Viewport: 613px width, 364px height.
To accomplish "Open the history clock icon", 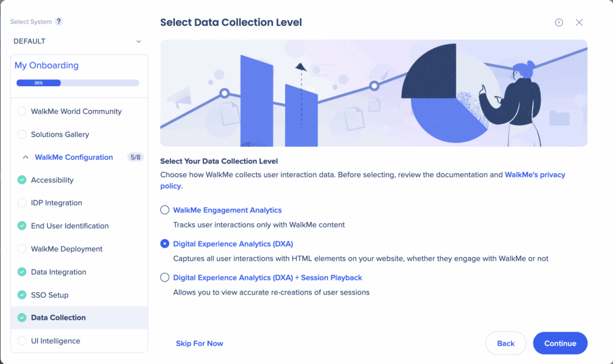I will click(x=559, y=22).
